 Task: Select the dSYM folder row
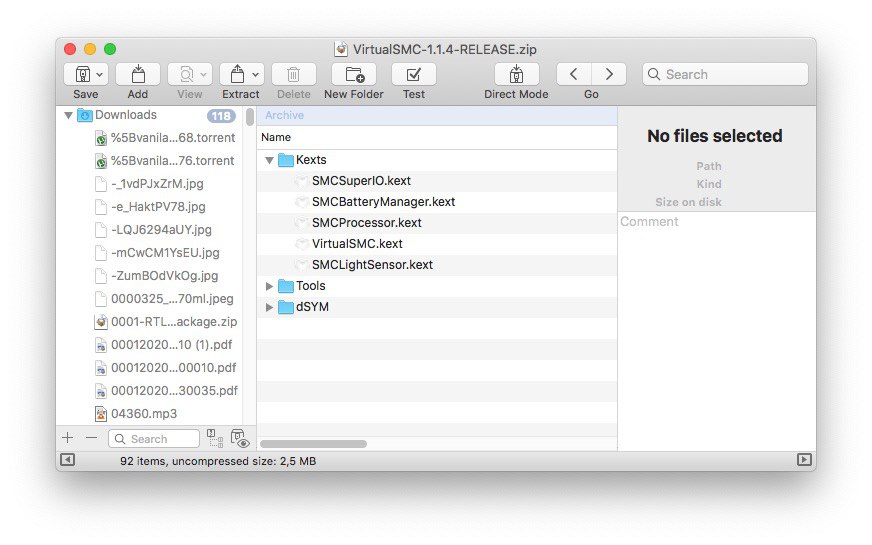point(437,308)
